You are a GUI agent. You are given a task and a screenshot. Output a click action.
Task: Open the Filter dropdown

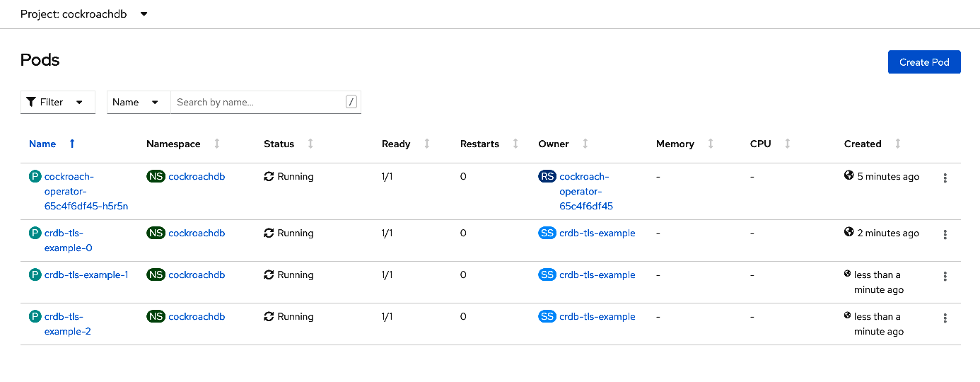point(57,102)
